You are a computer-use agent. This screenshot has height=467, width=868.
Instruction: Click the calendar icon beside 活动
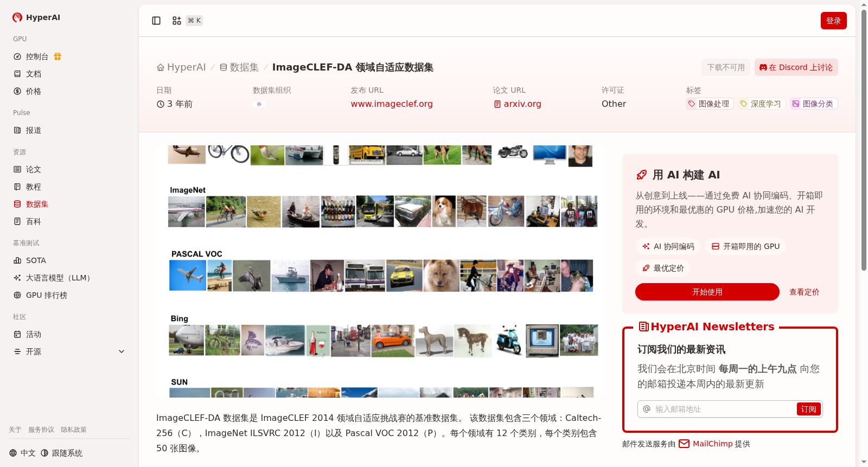pyautogui.click(x=17, y=334)
